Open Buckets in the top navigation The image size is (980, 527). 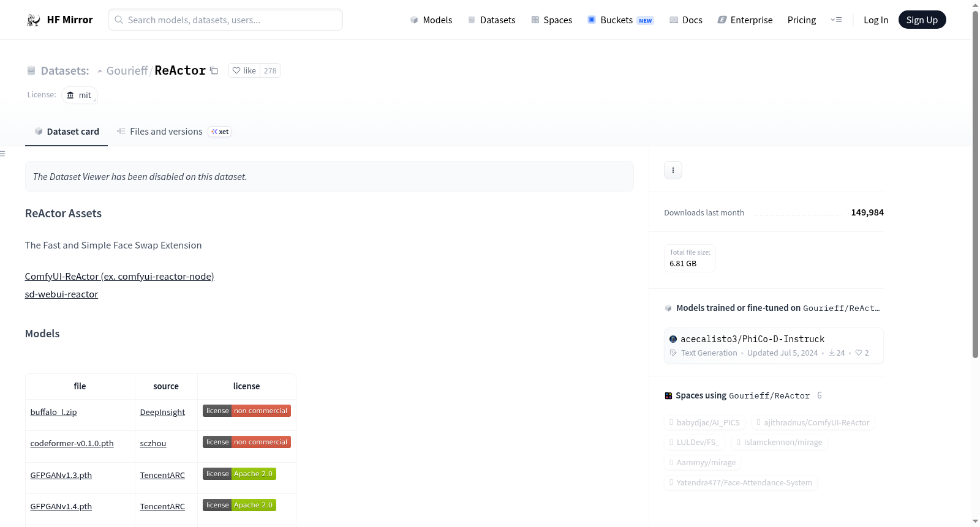click(620, 20)
